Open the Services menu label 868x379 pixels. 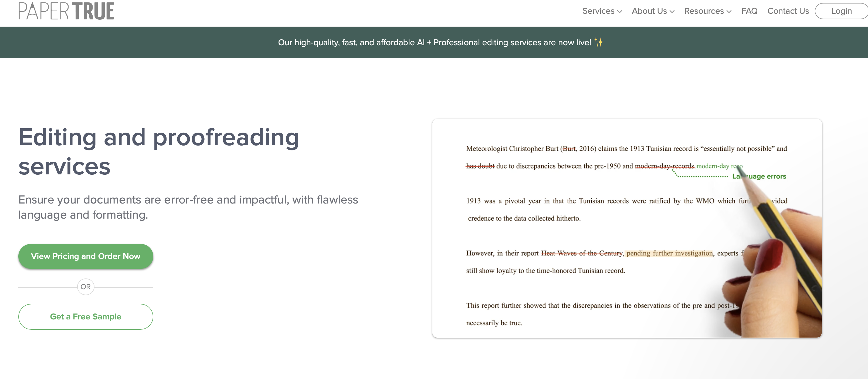point(598,11)
